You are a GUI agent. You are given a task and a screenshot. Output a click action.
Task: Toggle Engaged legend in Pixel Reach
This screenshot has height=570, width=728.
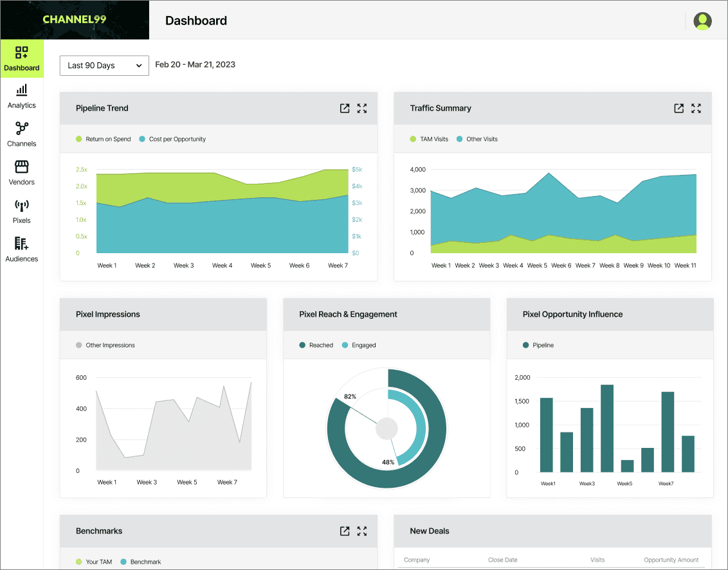click(x=359, y=345)
